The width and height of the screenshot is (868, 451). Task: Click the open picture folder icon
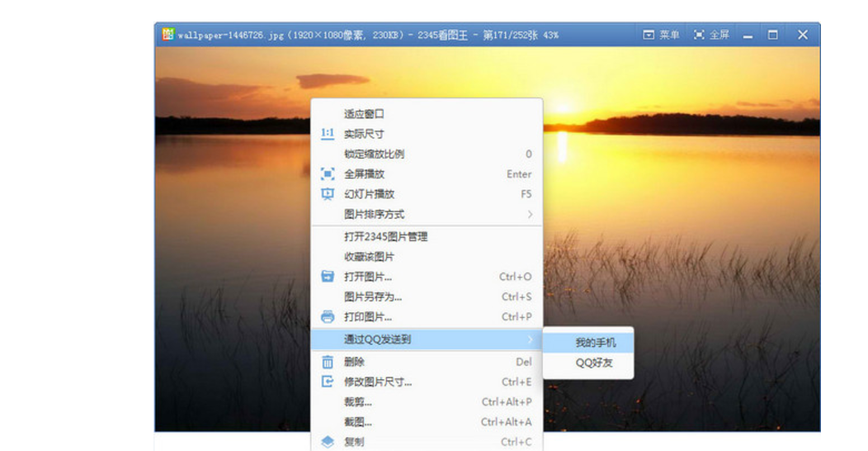pos(328,277)
